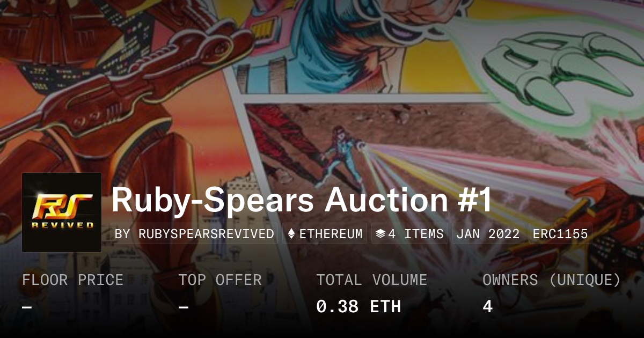Click the Ethereum diamond icon
This screenshot has width=644, height=338.
(x=291, y=234)
